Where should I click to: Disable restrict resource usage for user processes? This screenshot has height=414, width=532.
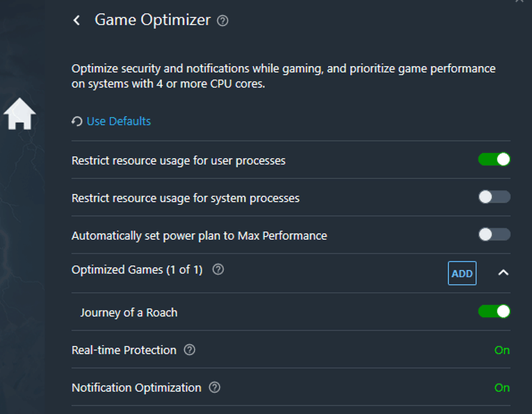(x=494, y=159)
